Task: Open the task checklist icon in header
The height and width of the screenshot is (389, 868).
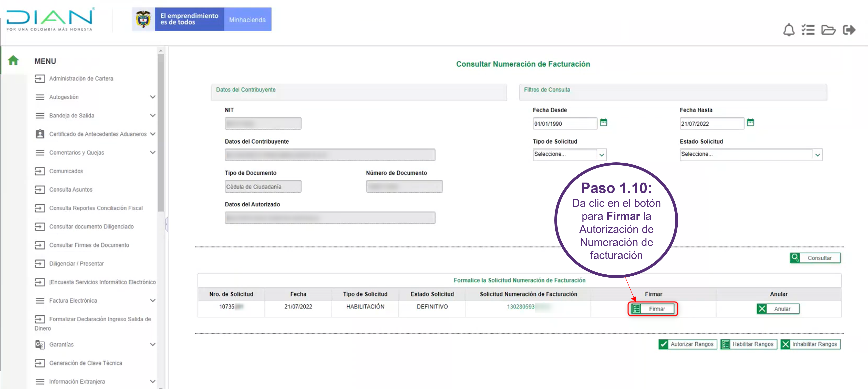Action: pos(808,30)
